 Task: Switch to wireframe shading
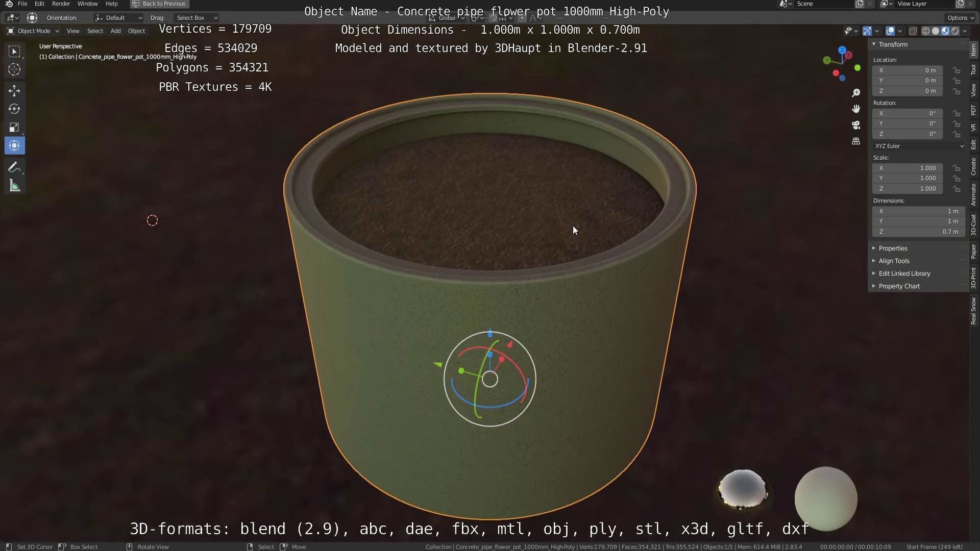[926, 31]
